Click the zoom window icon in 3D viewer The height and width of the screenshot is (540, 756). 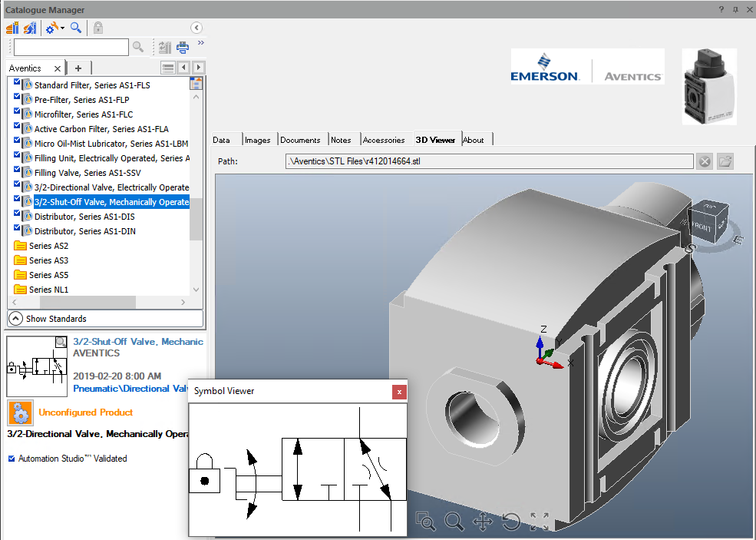(425, 522)
